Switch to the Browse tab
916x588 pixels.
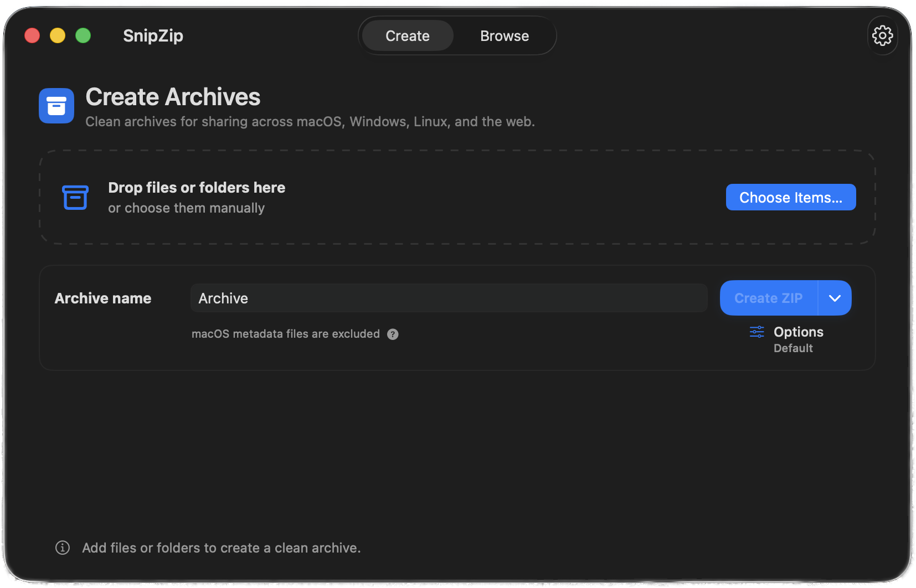point(505,36)
